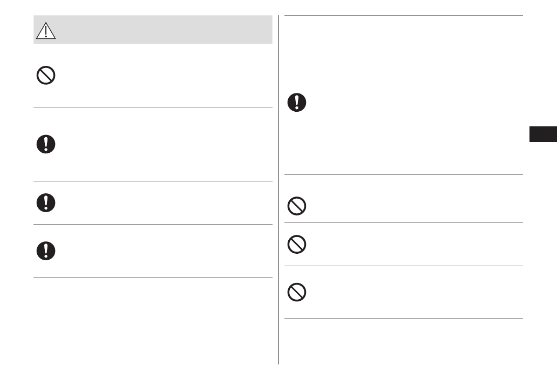Viewport: 557px width, 392px height.
Task: Click the gray warning header banner
Action: 162,30
